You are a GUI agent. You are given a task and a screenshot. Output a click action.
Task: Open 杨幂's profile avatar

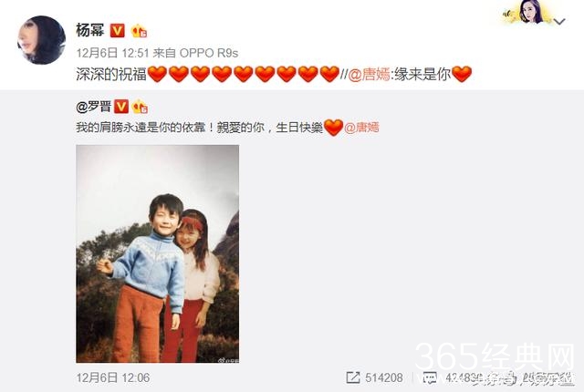(41, 40)
